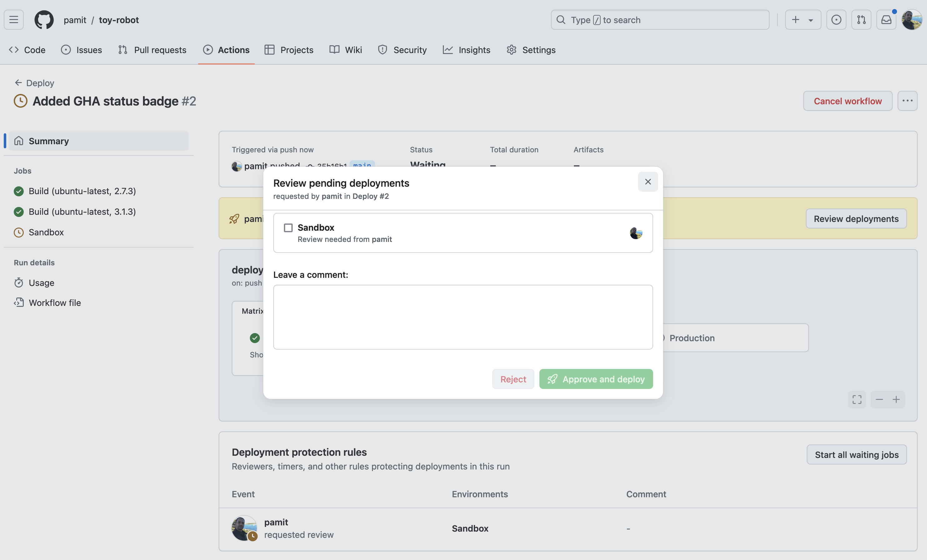Screen dimensions: 927x560
Task: Click into the Leave a comment box
Action: (463, 317)
